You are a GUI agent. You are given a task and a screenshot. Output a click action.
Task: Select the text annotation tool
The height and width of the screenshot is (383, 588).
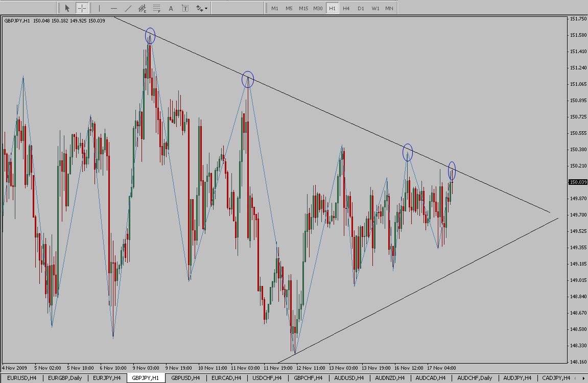click(x=171, y=8)
